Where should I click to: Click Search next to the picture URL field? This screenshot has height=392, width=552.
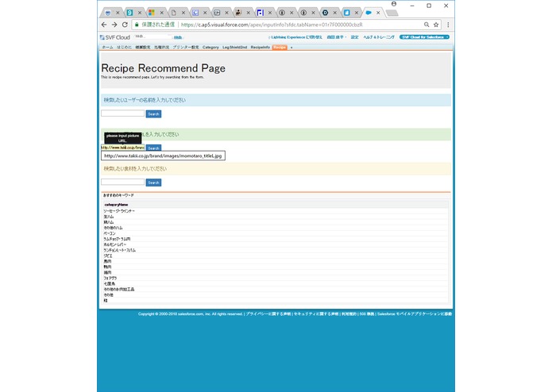153,148
